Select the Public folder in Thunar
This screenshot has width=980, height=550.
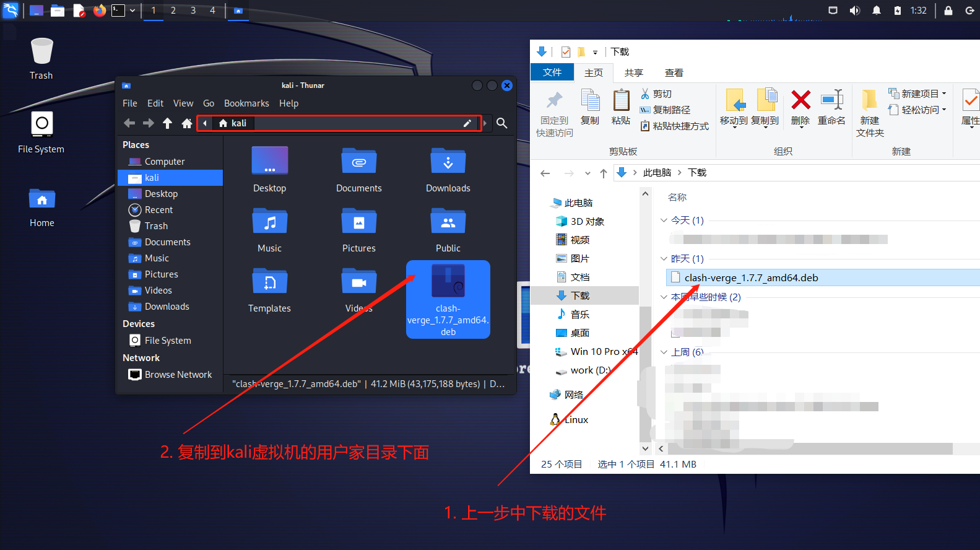(448, 229)
